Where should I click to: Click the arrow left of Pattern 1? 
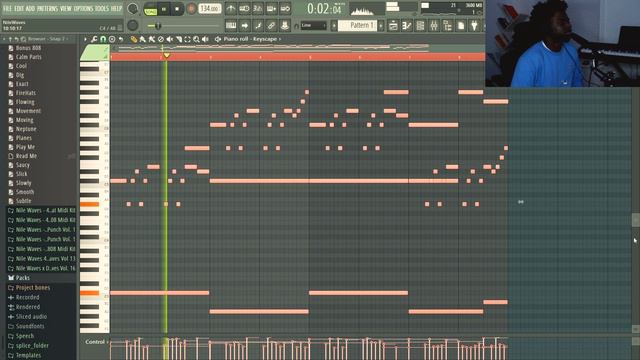pos(334,25)
